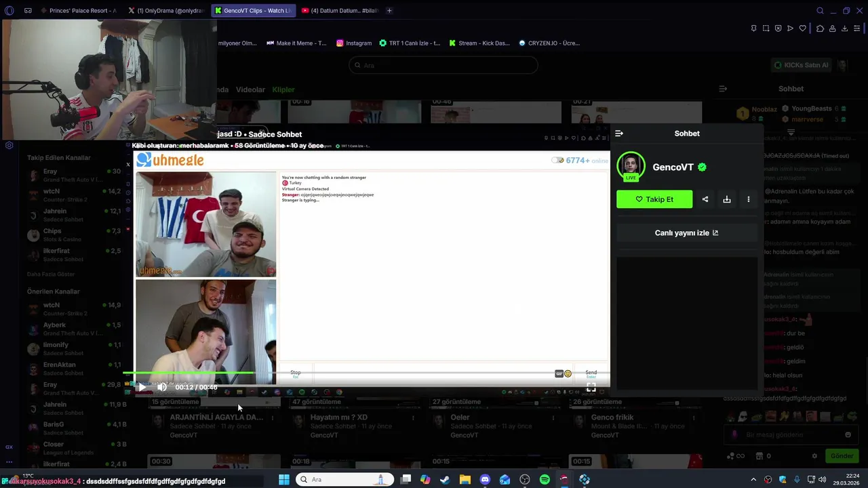The height and width of the screenshot is (488, 868).
Task: Click the KICKs Satın Al button
Action: tap(801, 65)
